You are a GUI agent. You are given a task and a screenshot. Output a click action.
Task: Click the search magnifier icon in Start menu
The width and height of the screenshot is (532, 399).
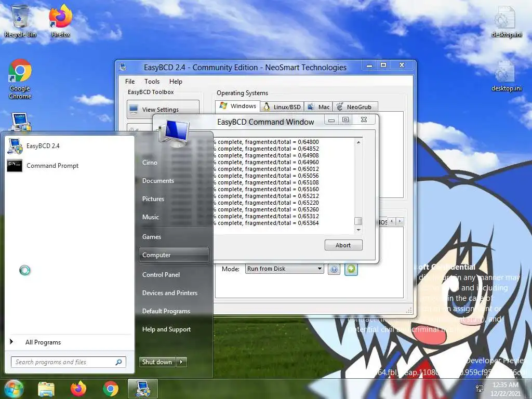(x=119, y=362)
